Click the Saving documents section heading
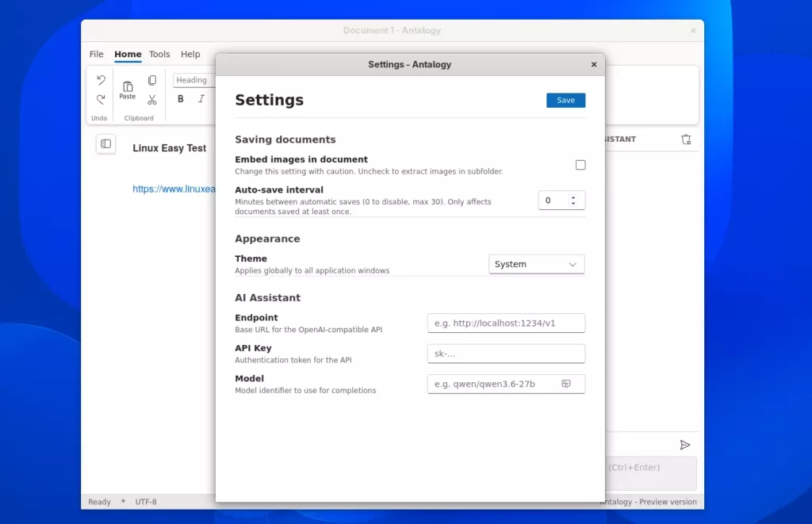This screenshot has width=812, height=524. pyautogui.click(x=285, y=140)
